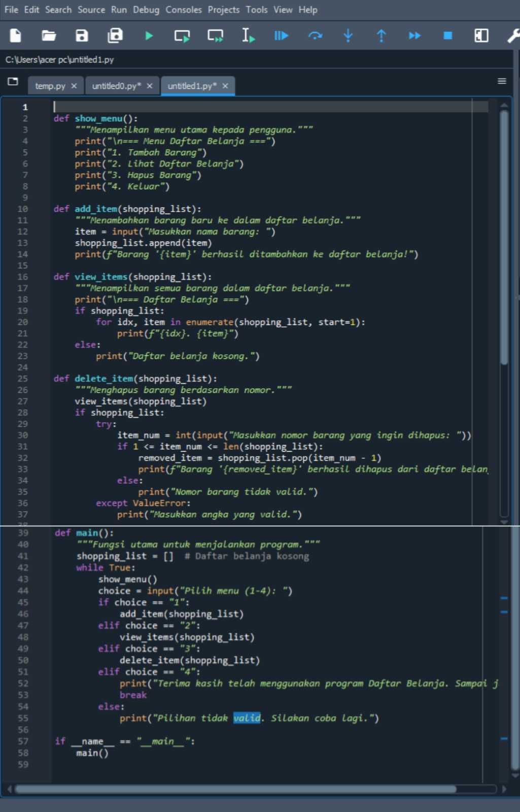The width and height of the screenshot is (520, 812).
Task: Step over the current line in debugger
Action: click(x=315, y=36)
